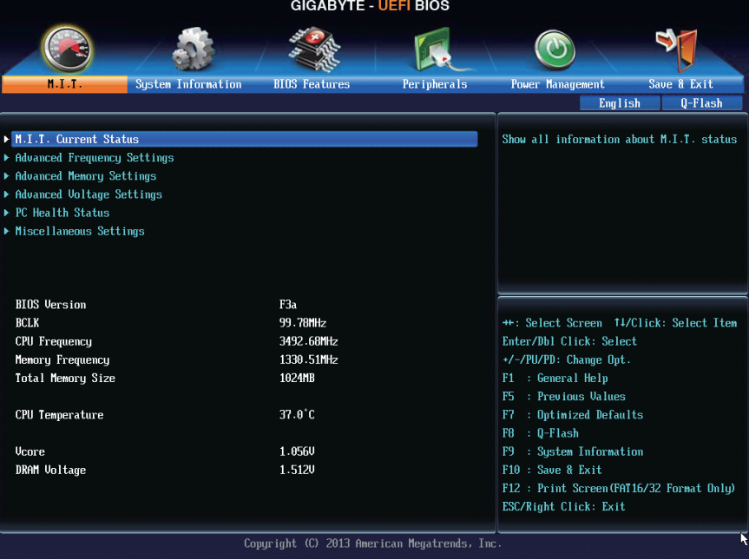Screen dimensions: 749x560
Task: Open the Power Management tab
Action: point(557,84)
